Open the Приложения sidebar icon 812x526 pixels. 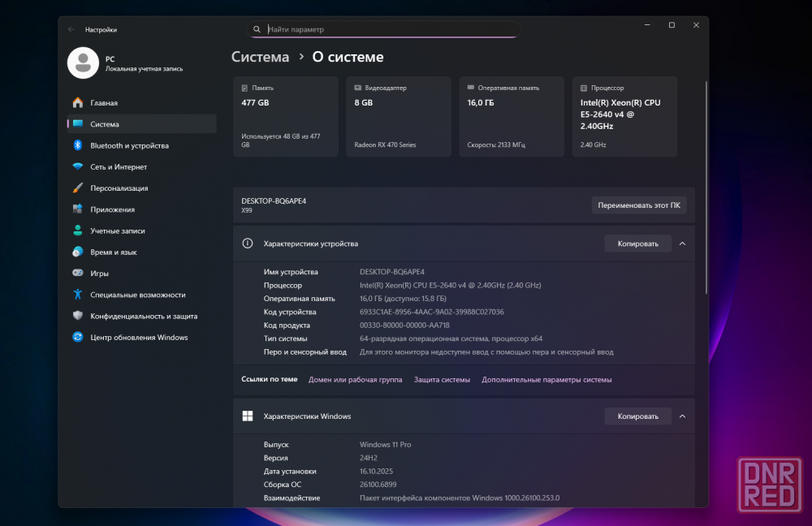point(78,209)
